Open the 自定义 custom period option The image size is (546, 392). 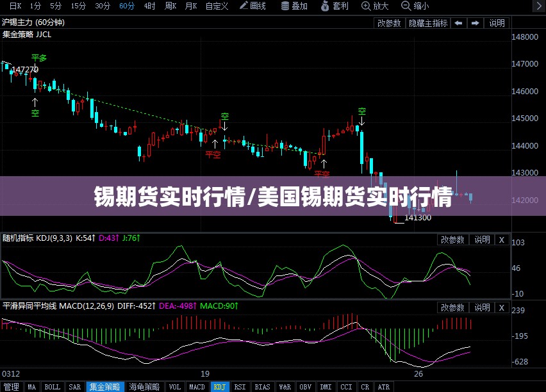click(217, 6)
